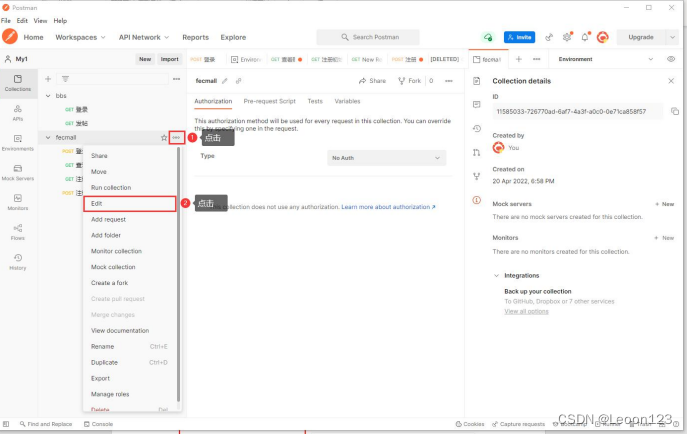Open the tab bar options ellipsis

tap(537, 59)
